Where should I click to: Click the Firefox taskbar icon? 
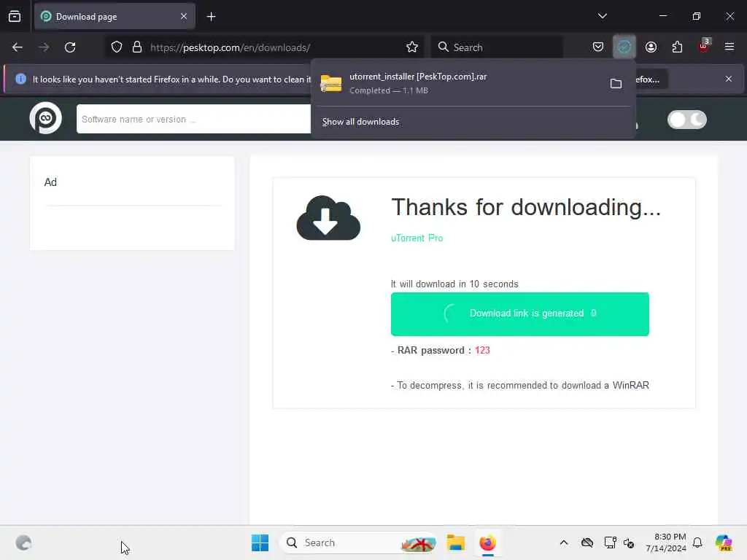click(x=487, y=542)
